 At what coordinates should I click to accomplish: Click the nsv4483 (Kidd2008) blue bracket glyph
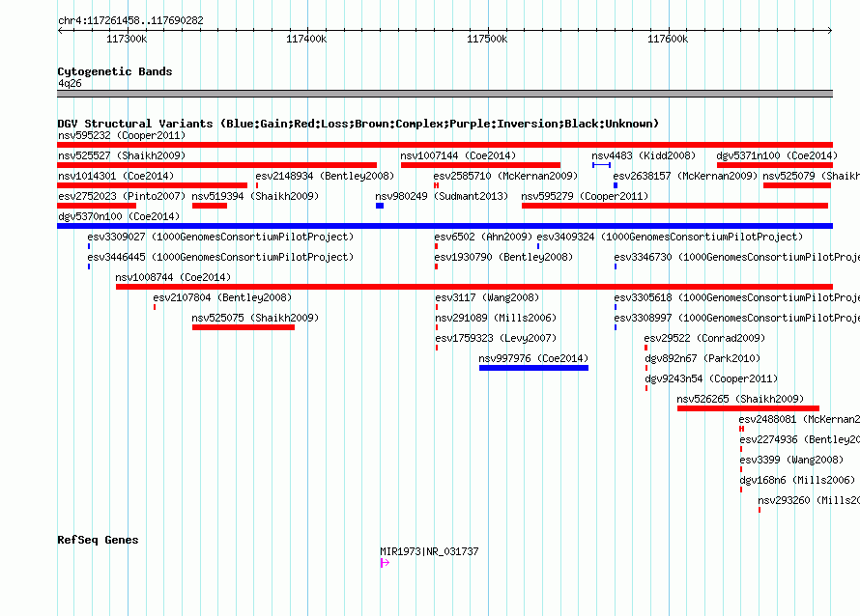pyautogui.click(x=602, y=165)
